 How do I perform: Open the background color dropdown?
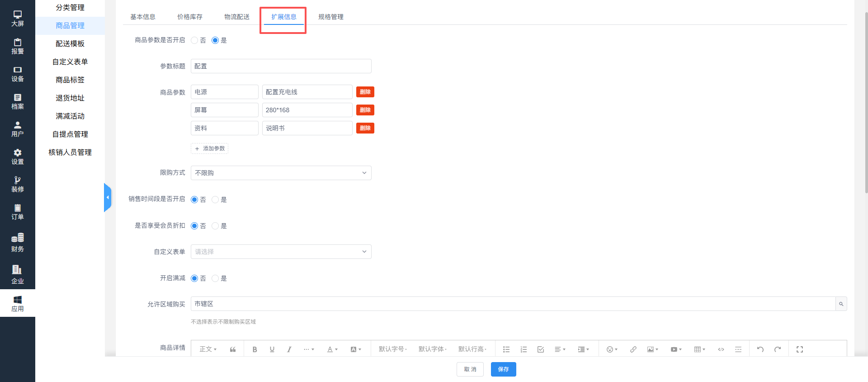(356, 349)
